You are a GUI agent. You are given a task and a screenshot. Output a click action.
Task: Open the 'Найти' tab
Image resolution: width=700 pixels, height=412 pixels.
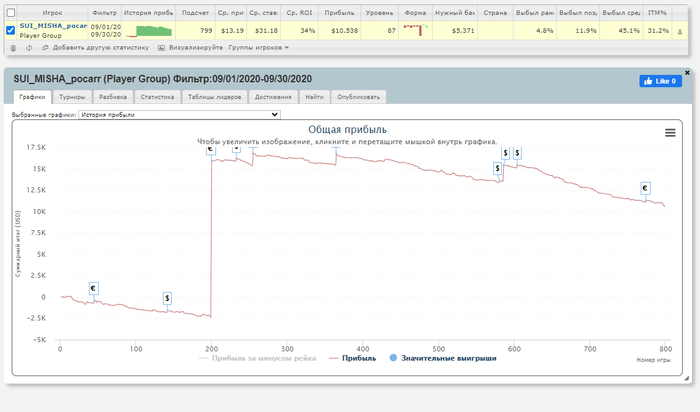314,97
